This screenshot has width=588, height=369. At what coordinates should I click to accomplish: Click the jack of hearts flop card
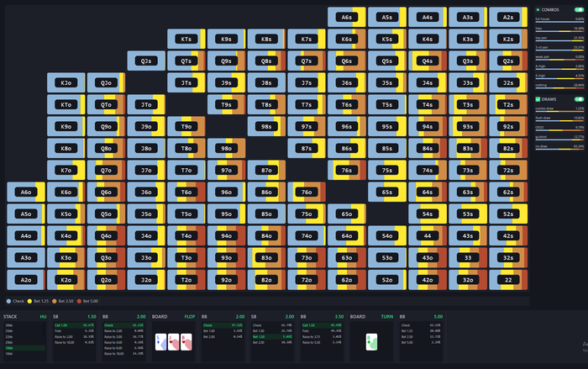click(x=173, y=342)
